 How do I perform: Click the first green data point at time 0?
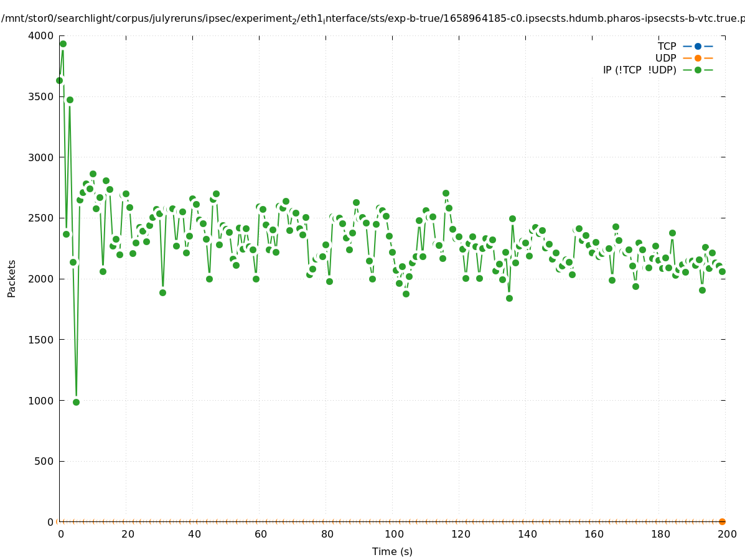[59, 80]
